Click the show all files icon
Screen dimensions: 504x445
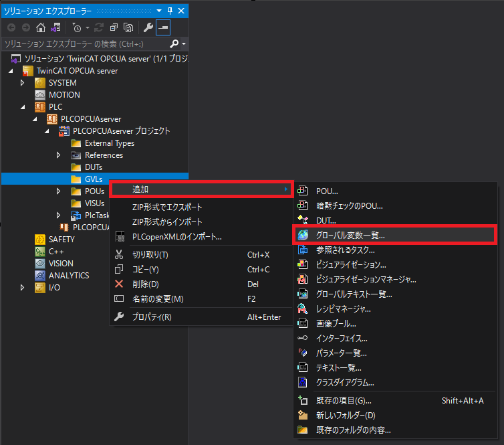128,27
